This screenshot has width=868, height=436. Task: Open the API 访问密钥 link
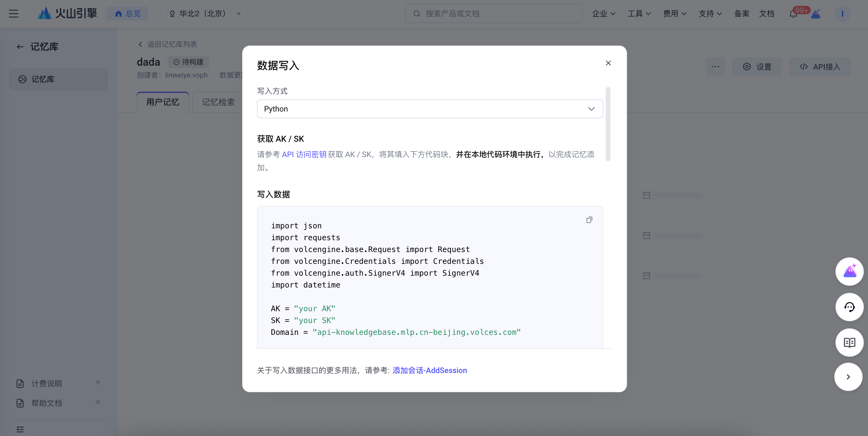(304, 154)
